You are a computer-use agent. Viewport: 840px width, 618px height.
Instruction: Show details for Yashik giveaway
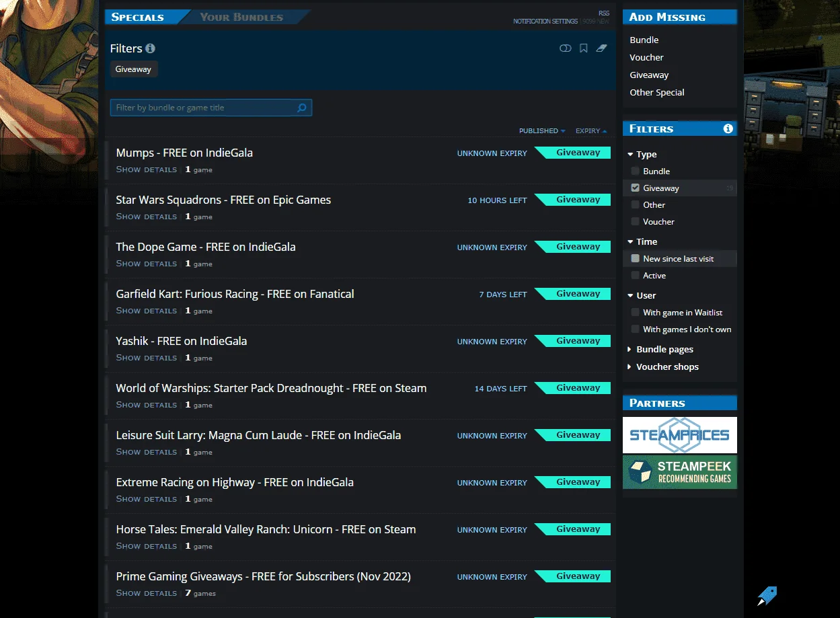point(146,358)
